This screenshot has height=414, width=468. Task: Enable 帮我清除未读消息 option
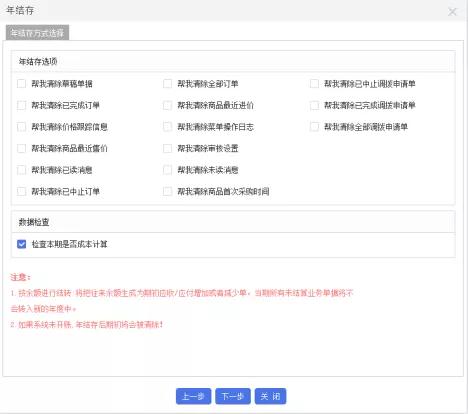(x=167, y=170)
